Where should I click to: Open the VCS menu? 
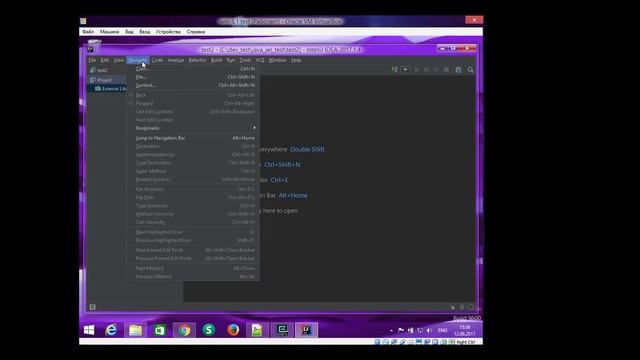260,60
